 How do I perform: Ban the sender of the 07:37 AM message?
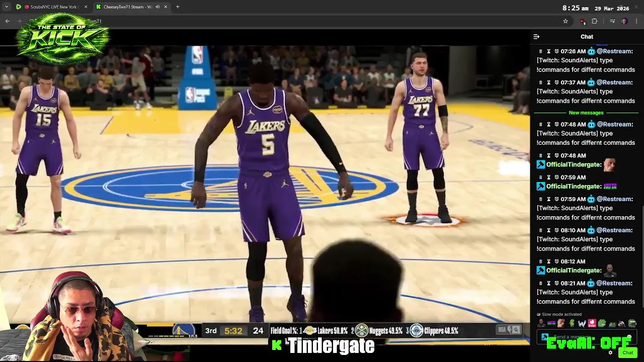coord(556,82)
